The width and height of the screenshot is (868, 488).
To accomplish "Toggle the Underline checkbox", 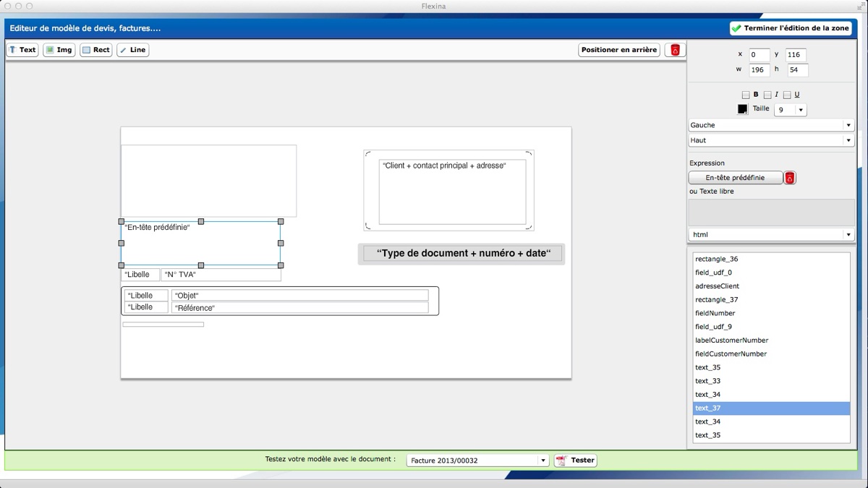I will click(x=787, y=95).
